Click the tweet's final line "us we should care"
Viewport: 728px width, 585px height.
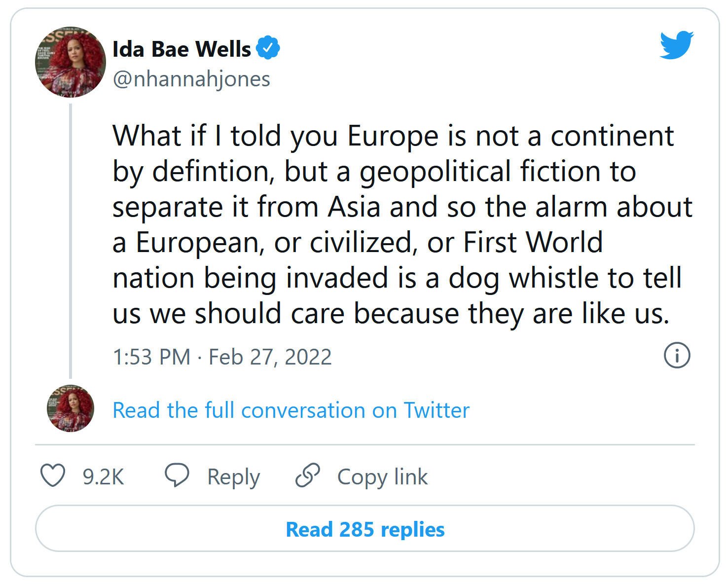point(391,313)
